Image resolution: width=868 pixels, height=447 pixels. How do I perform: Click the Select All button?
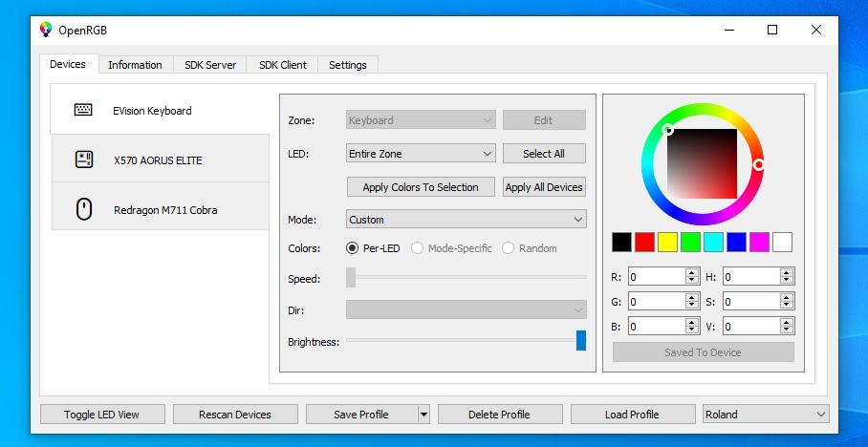point(544,154)
